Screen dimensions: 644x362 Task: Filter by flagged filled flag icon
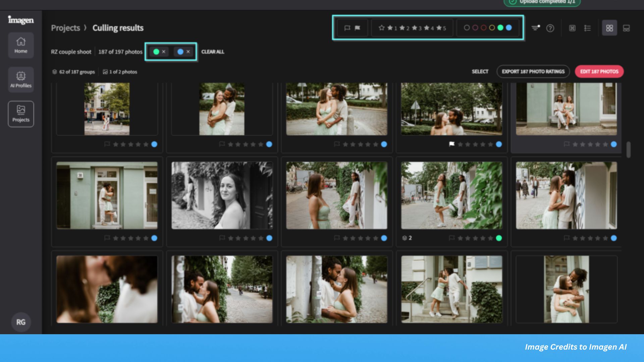coord(358,28)
